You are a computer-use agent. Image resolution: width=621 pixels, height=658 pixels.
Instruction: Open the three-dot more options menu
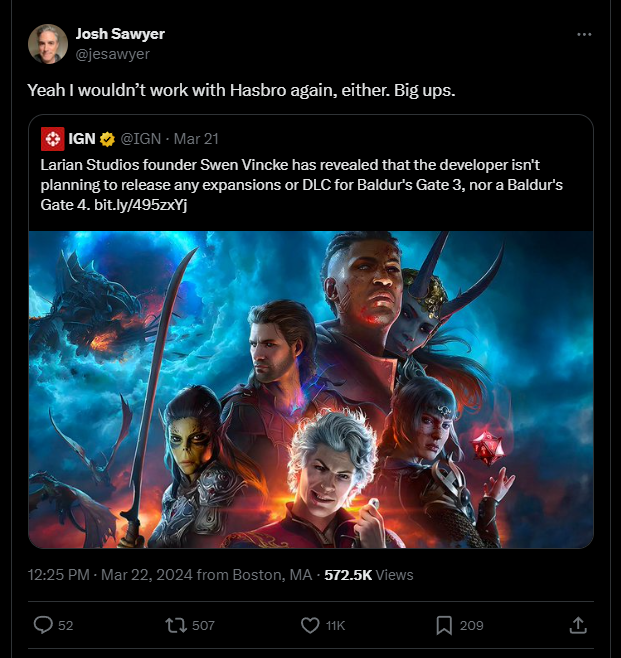(584, 34)
